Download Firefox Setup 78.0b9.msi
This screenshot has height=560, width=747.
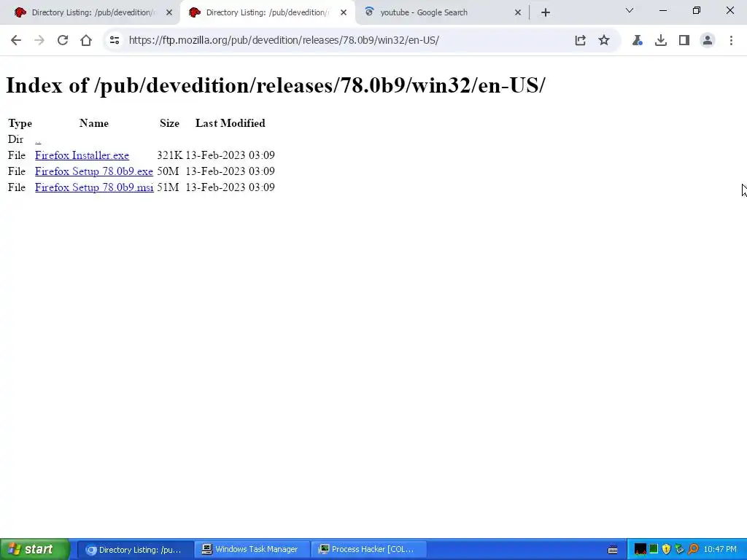tap(94, 187)
